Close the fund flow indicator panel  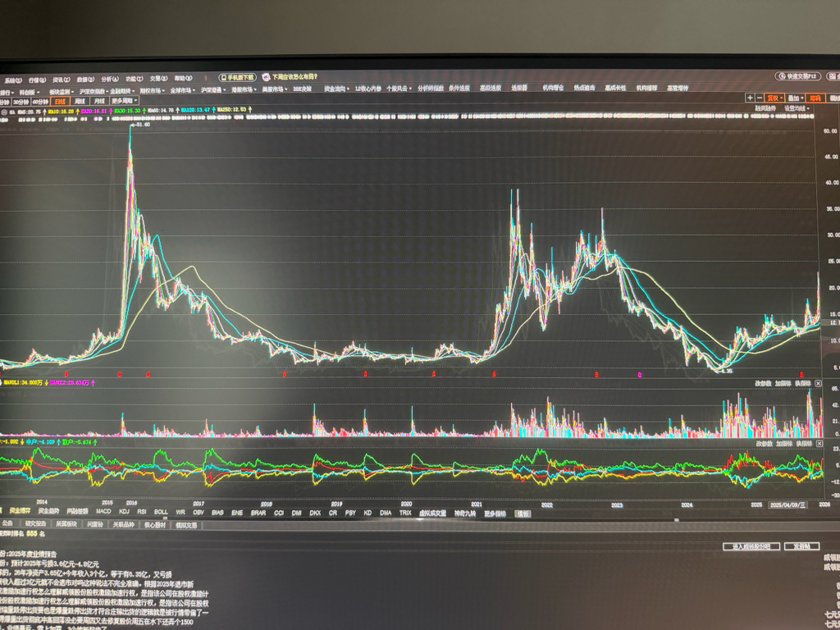819,444
